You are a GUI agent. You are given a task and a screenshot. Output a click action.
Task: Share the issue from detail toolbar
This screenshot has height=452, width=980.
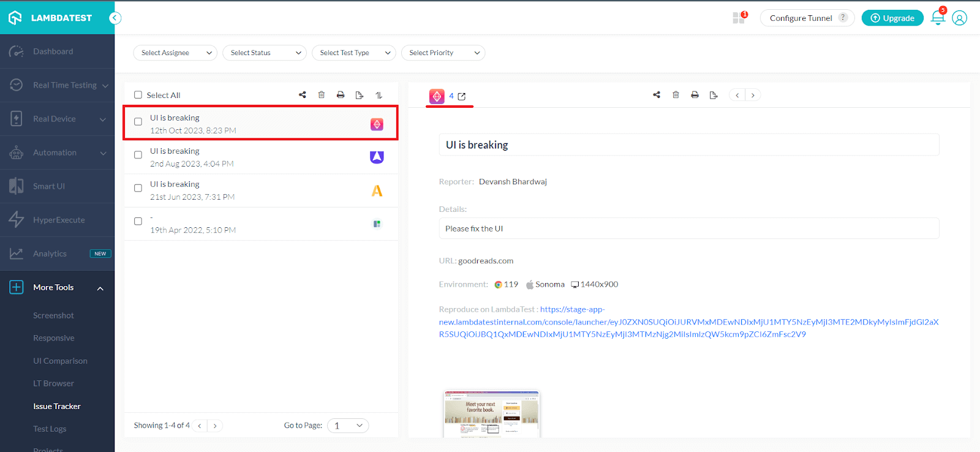[657, 95]
